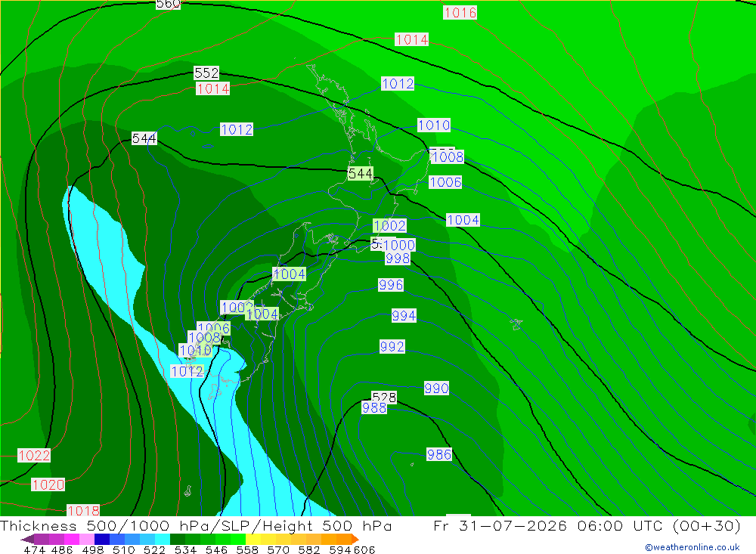Click the blue 1000 pressure label
This screenshot has width=756, height=554.
pyautogui.click(x=399, y=245)
